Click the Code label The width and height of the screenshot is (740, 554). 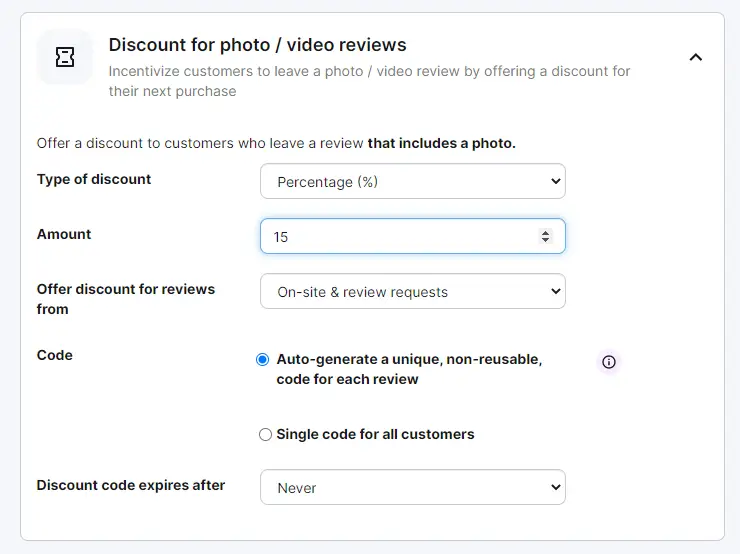pos(55,355)
